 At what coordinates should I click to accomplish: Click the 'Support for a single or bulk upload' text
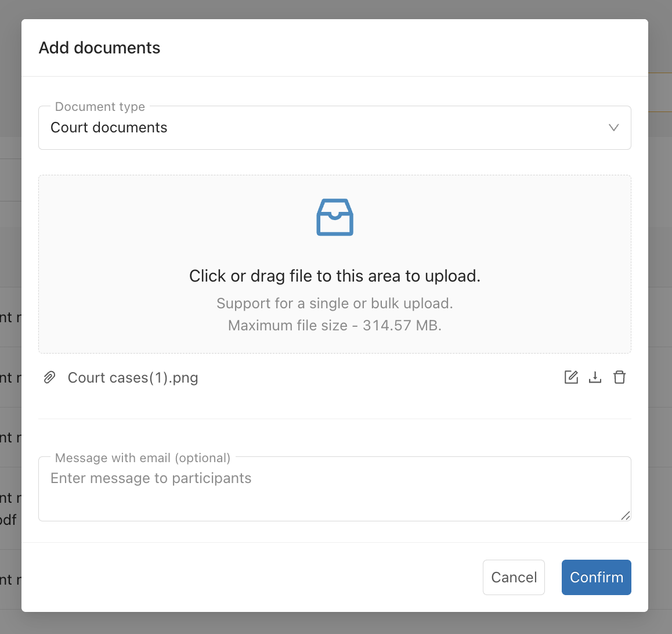pos(335,304)
